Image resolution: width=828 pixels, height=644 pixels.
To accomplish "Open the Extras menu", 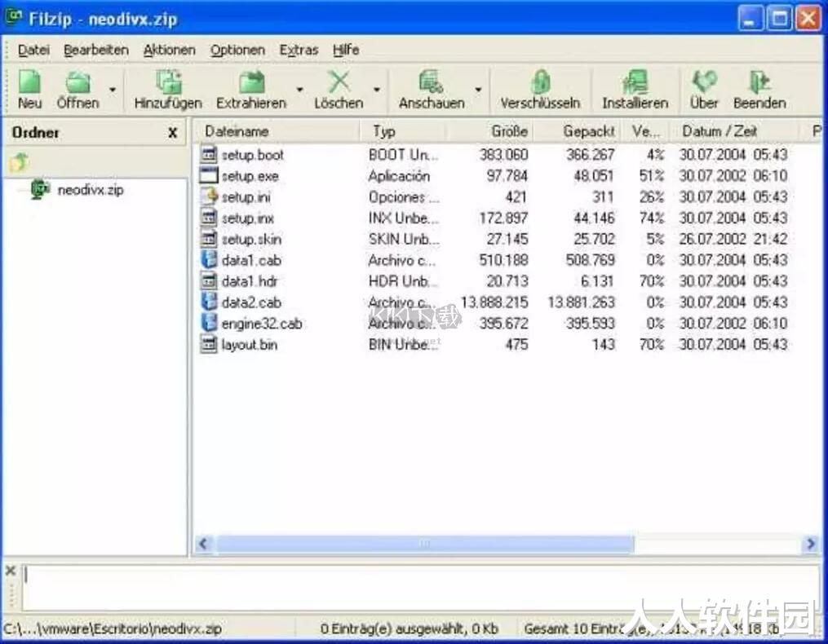I will point(299,51).
